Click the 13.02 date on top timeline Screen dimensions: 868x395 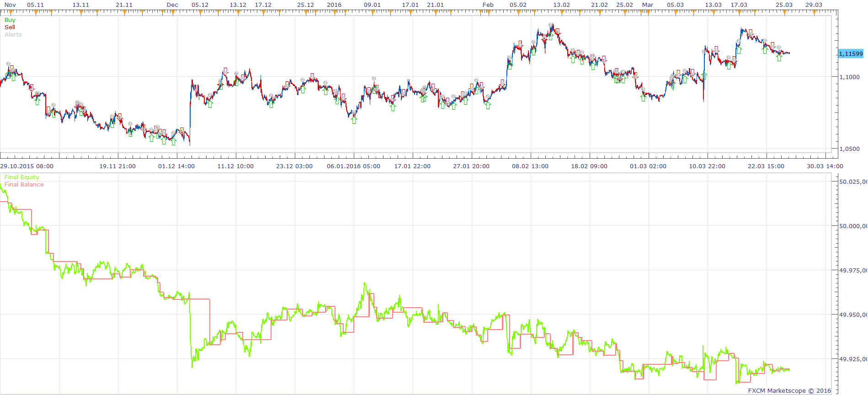pyautogui.click(x=562, y=5)
